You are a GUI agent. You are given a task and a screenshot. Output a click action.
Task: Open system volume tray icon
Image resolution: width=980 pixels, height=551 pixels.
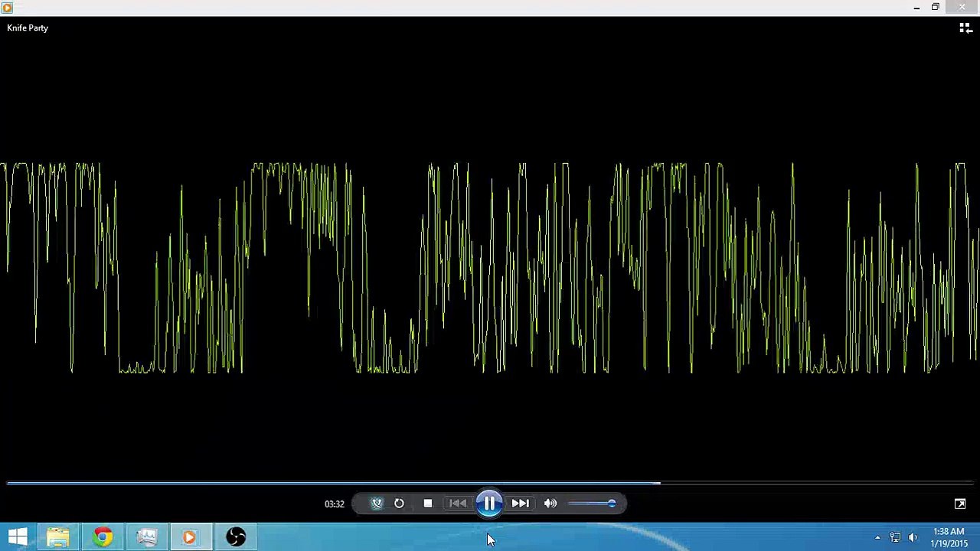(913, 537)
